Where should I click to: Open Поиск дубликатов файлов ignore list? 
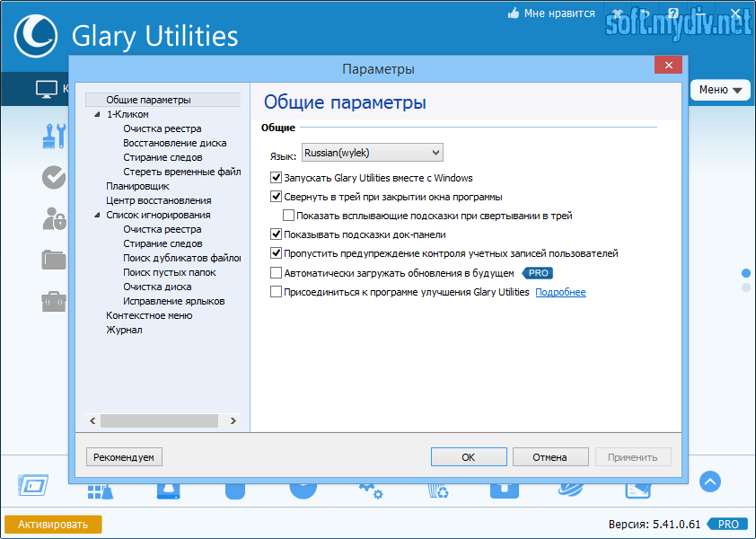tap(181, 258)
